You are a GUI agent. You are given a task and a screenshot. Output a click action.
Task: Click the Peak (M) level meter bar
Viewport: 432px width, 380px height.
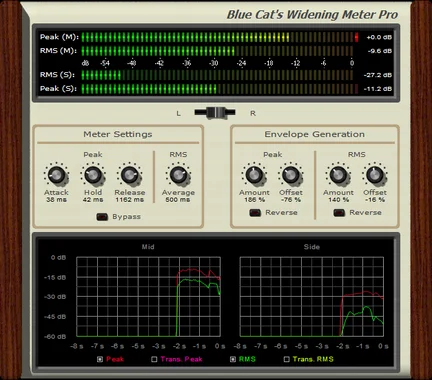[x=217, y=37]
